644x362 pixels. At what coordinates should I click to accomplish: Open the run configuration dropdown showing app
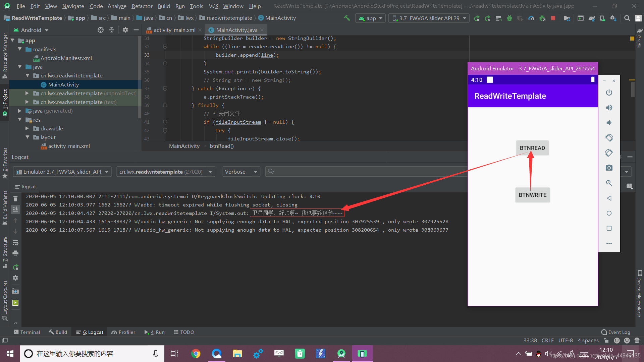coord(370,18)
